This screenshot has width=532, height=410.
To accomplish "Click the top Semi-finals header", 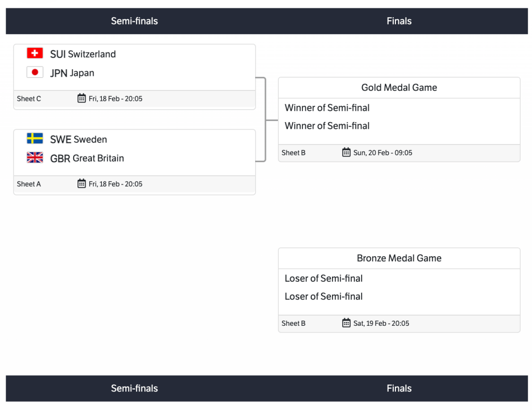I will point(134,21).
